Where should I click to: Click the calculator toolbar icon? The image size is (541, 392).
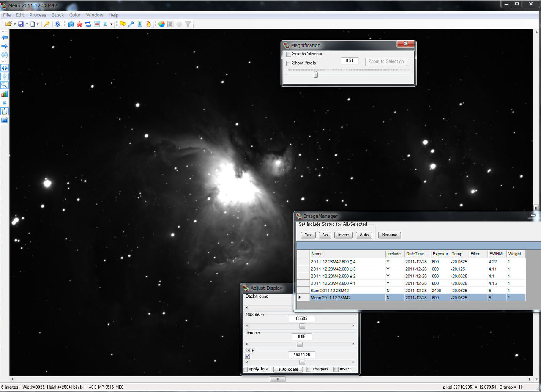tap(140, 24)
